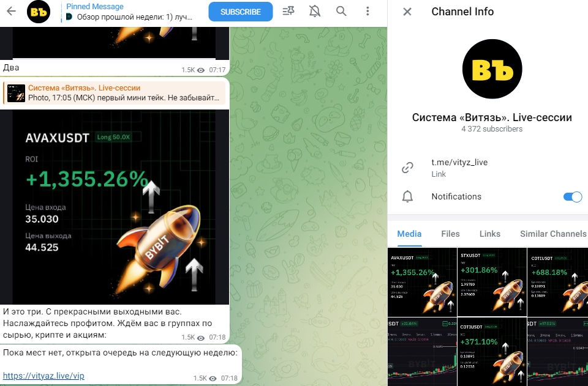Open the Pinned Message preview
This screenshot has height=386, width=588.
point(129,12)
